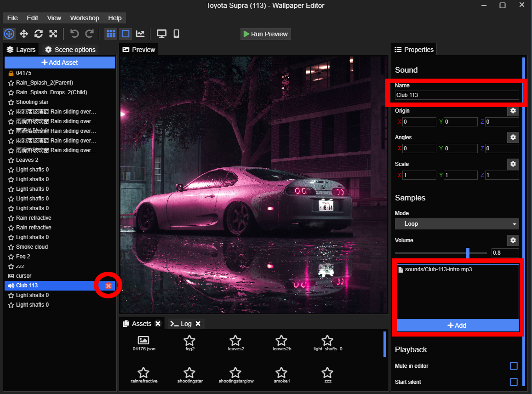Screen dimensions: 532x394
Task: Open Origin settings gear
Action: [513, 111]
